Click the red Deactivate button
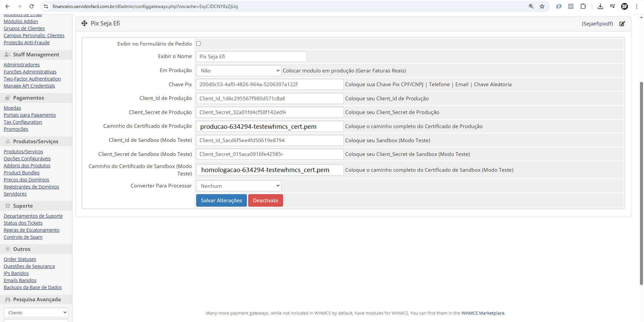This screenshot has width=644, height=322. [x=266, y=201]
